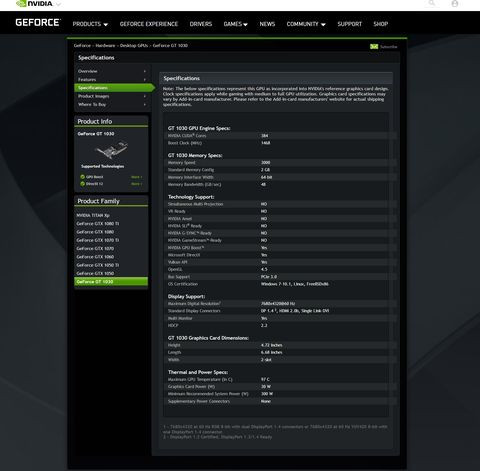Screen dimensions: 480x471
Task: Go to GeForce Experience
Action: [x=149, y=24]
